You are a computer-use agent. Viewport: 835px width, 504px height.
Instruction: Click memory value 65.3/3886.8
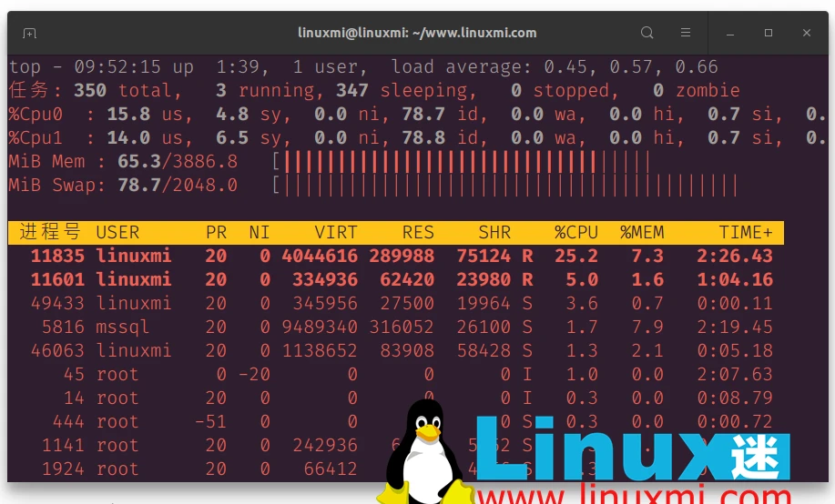tap(178, 162)
